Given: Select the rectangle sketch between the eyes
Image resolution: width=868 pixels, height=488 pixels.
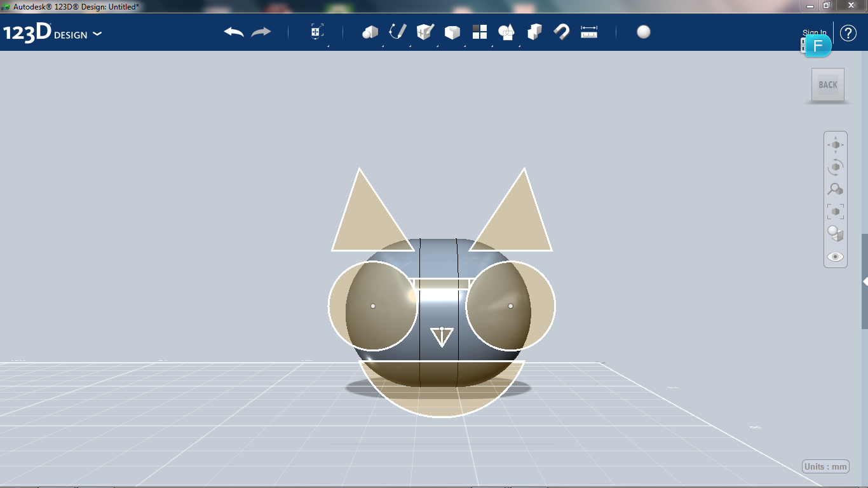Looking at the screenshot, I should click(442, 283).
